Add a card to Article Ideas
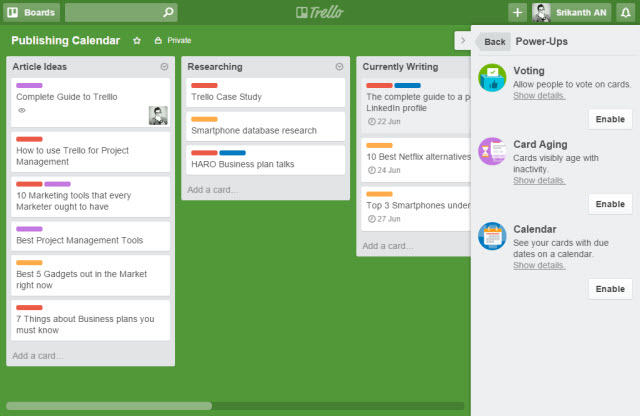The width and height of the screenshot is (640, 416). tap(38, 356)
